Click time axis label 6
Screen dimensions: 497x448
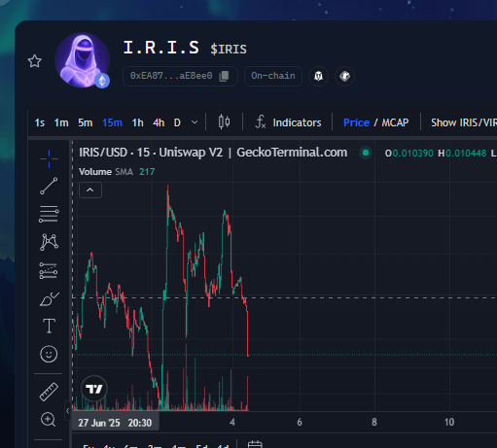(300, 422)
